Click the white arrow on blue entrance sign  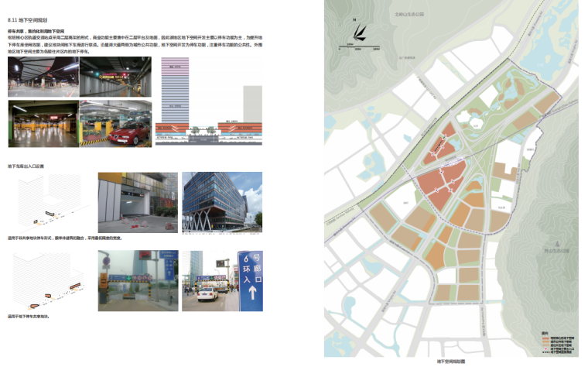251,294
